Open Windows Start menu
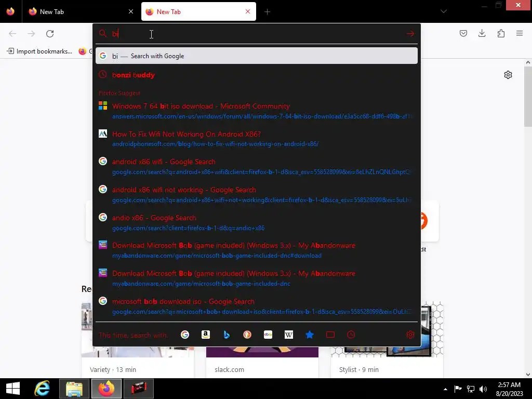This screenshot has width=532, height=399. pos(13,389)
